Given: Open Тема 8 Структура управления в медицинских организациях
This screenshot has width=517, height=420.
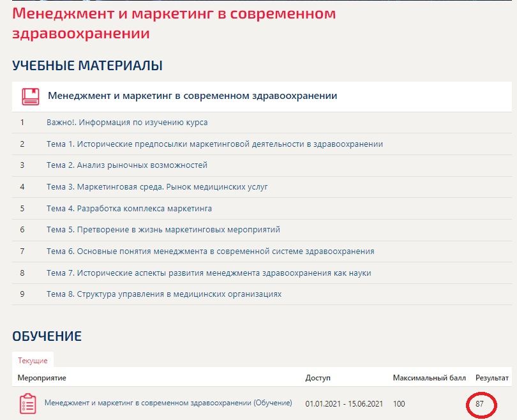Looking at the screenshot, I should (x=164, y=294).
